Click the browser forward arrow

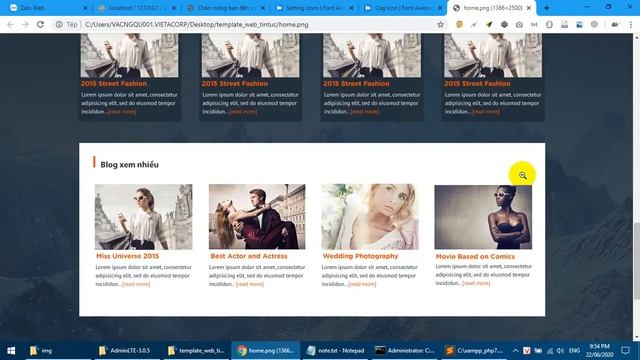[25, 24]
